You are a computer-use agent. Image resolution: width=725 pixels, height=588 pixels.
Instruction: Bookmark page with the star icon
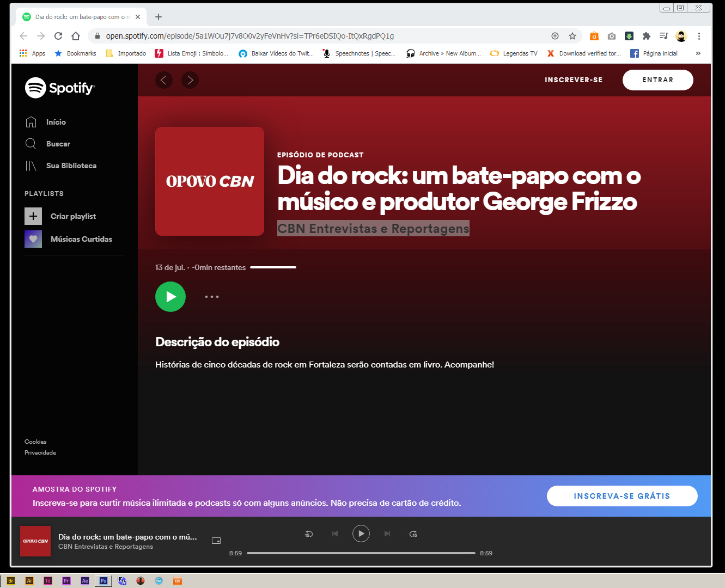[x=572, y=36]
